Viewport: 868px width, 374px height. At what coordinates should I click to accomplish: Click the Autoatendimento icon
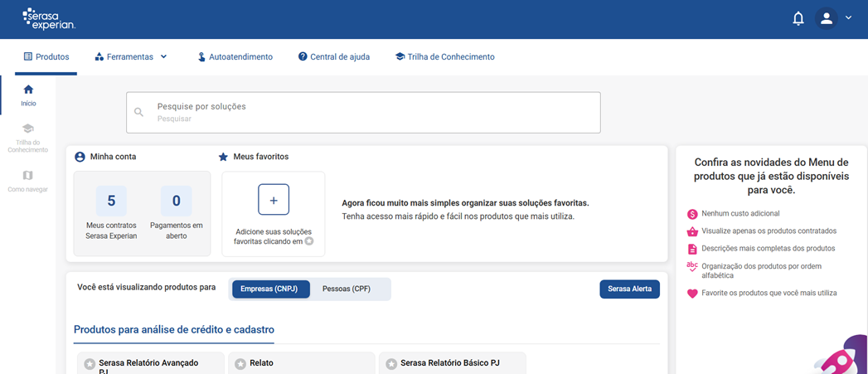tap(202, 56)
